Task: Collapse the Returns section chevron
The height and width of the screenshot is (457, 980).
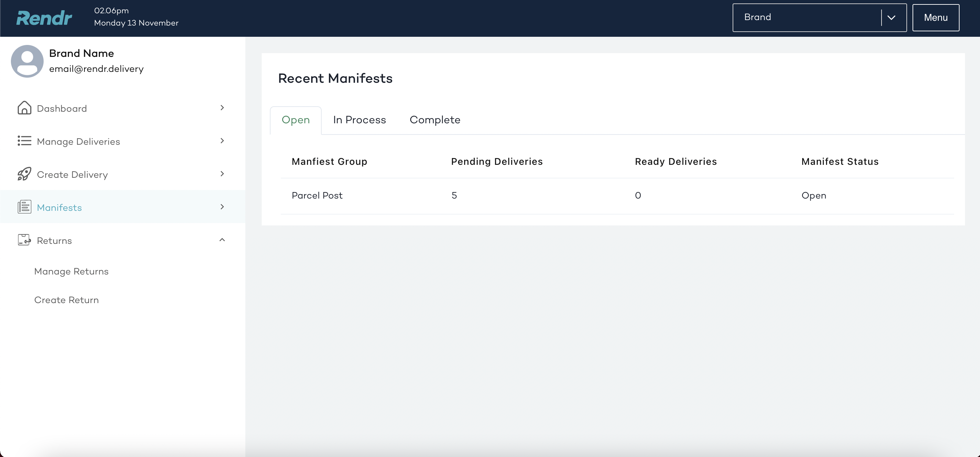Action: [222, 240]
